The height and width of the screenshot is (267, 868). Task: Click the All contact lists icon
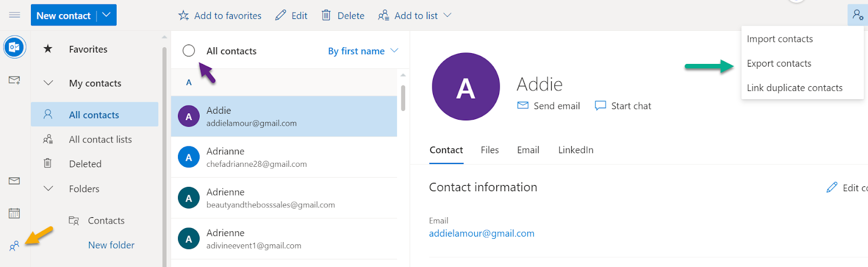pyautogui.click(x=48, y=139)
